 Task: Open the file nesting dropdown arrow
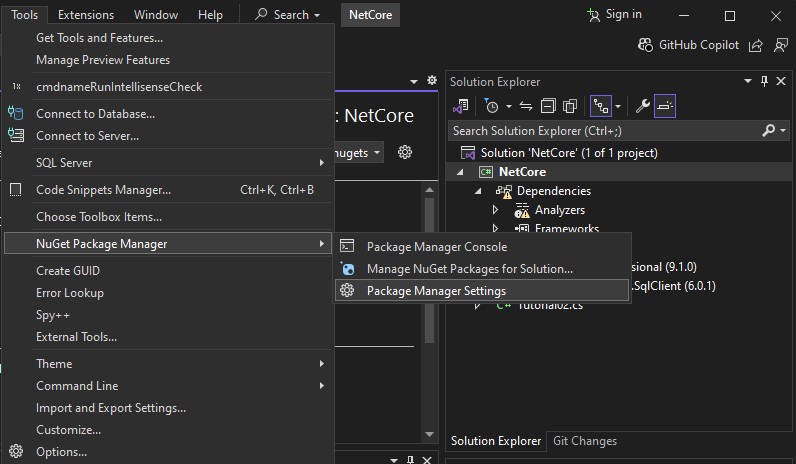point(618,106)
